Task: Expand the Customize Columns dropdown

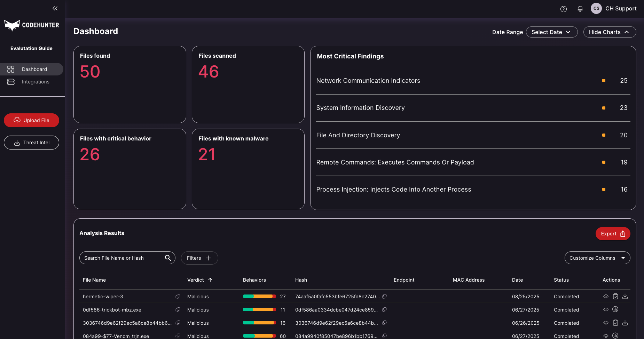Action: click(x=597, y=258)
